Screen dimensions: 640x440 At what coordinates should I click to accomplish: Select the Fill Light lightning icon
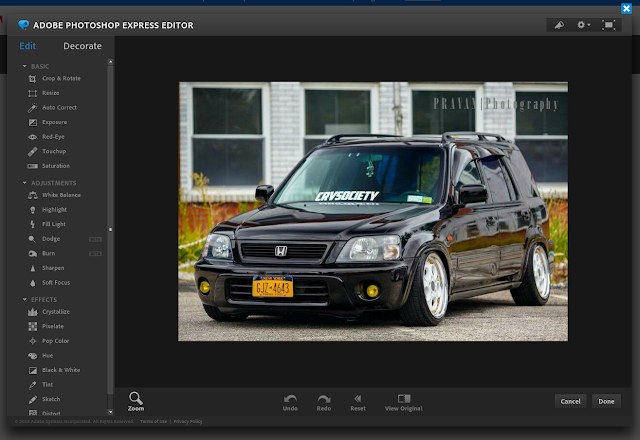[x=33, y=224]
